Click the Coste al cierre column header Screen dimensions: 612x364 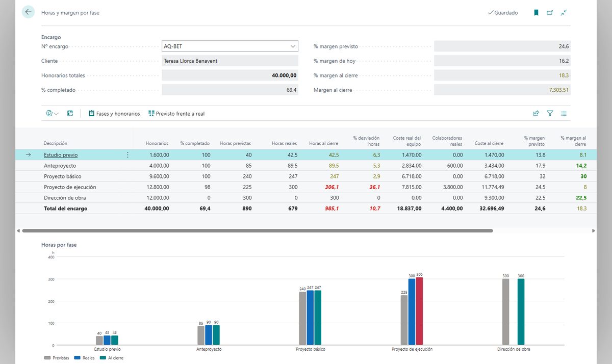click(489, 143)
